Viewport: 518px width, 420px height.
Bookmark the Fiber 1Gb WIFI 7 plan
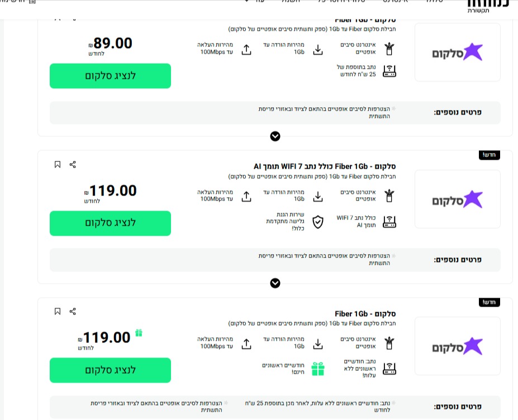[x=58, y=165]
